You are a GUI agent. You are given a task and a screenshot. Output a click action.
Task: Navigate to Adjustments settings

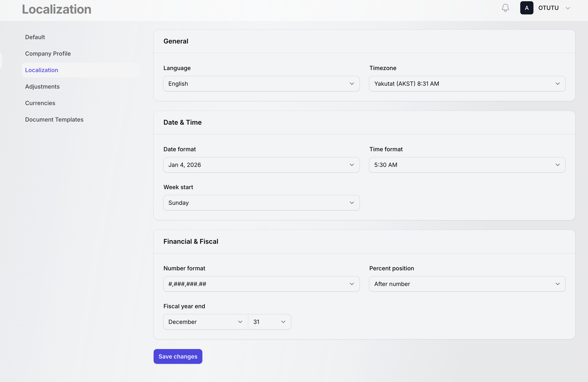(42, 87)
